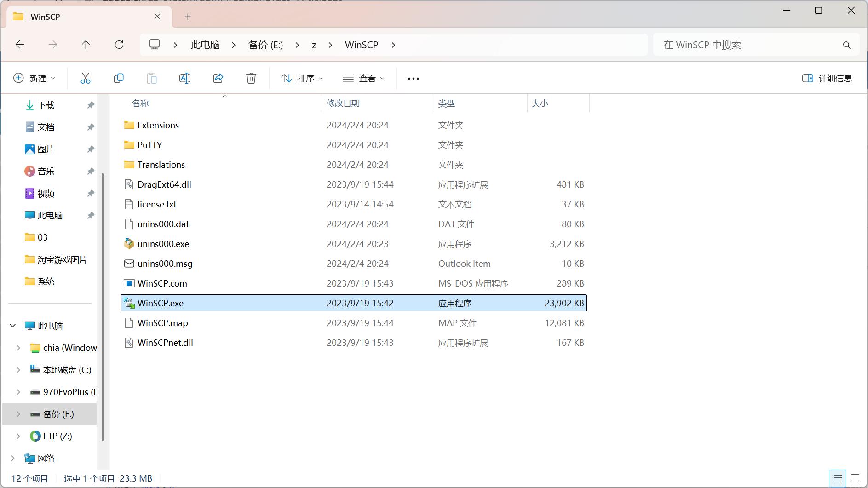The image size is (868, 488).
Task: Select the unins000.exe installer icon
Action: (129, 244)
